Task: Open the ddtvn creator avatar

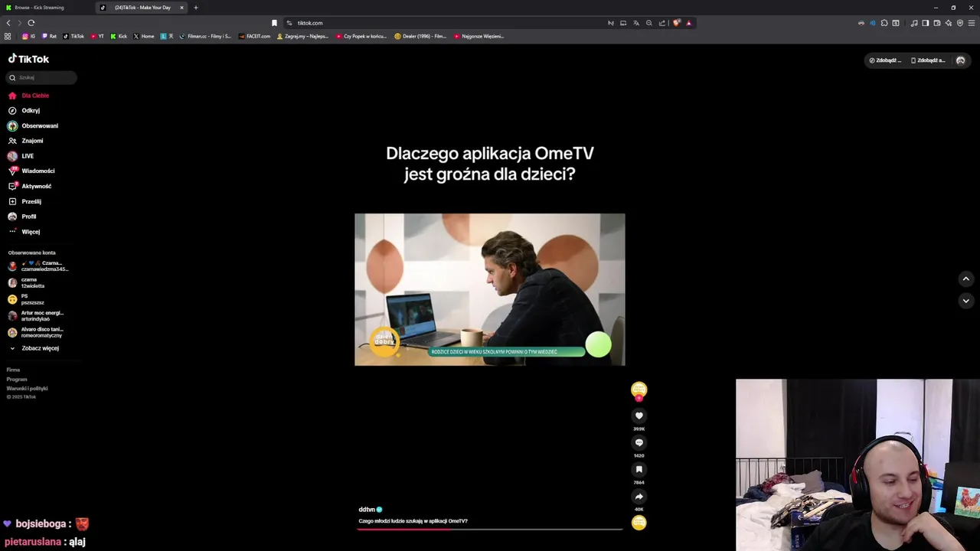Action: (639, 390)
